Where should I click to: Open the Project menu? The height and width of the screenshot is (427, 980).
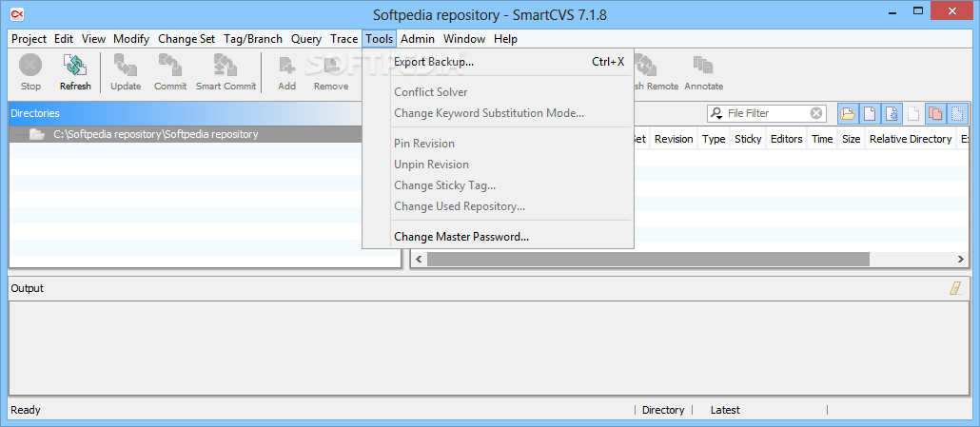[29, 39]
